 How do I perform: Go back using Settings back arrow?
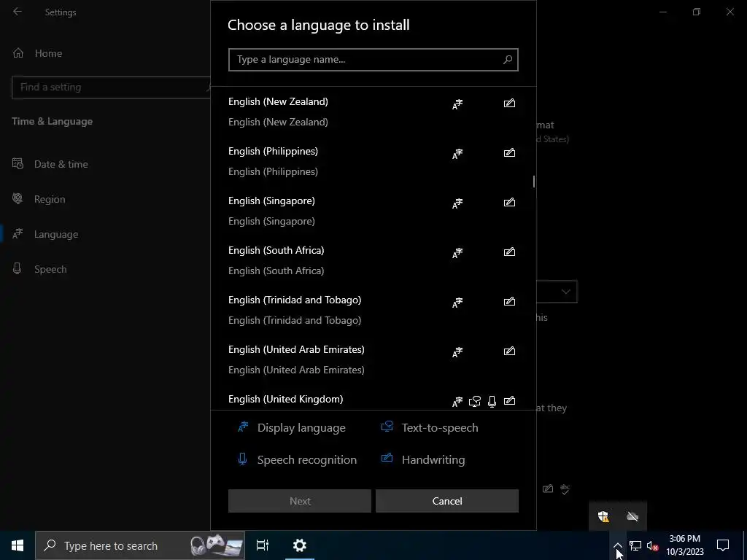[18, 12]
